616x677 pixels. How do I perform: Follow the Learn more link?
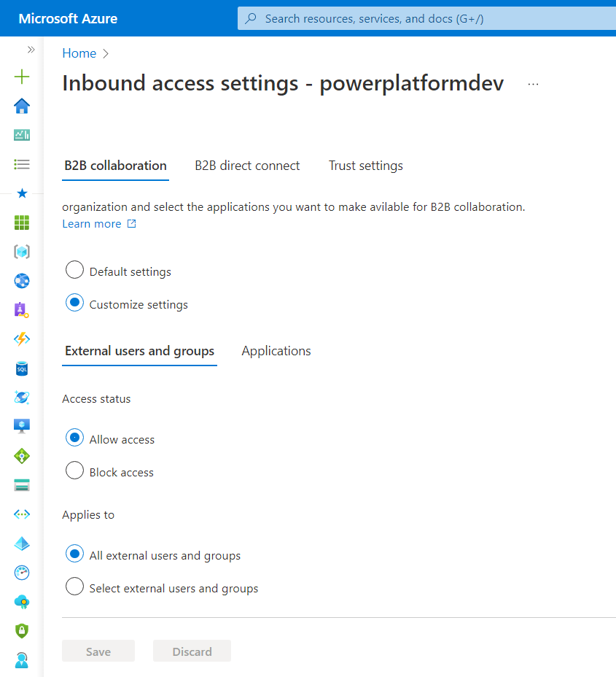click(x=92, y=224)
